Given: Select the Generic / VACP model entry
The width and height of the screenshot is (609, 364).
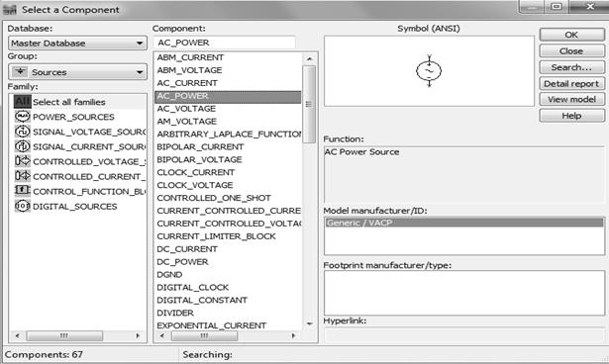Looking at the screenshot, I should pyautogui.click(x=464, y=223).
